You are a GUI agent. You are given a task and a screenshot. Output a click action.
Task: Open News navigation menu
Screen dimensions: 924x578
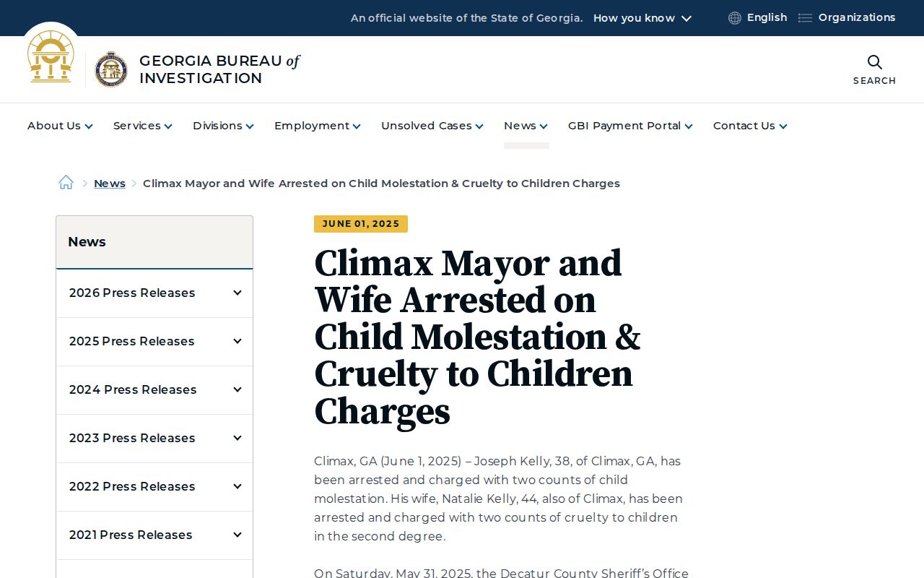click(526, 126)
